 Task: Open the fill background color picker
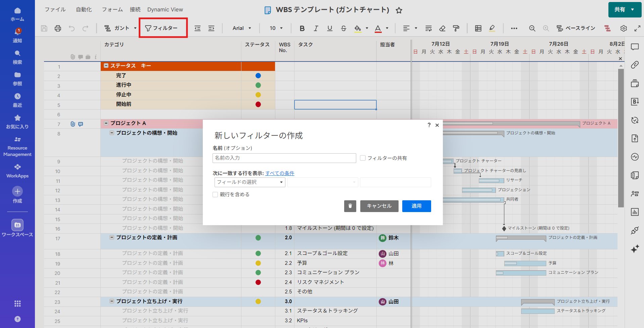(x=358, y=28)
